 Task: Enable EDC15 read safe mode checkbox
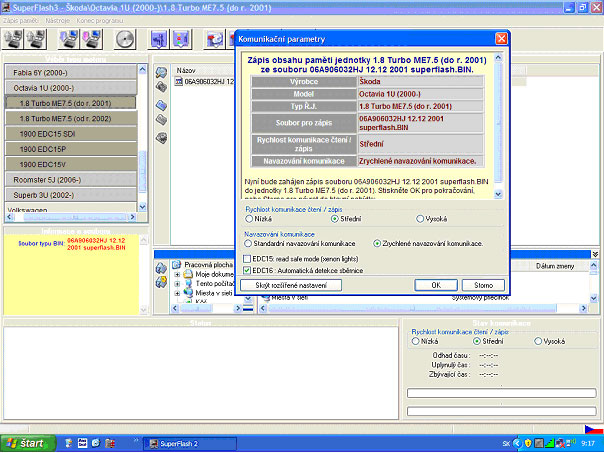click(247, 258)
